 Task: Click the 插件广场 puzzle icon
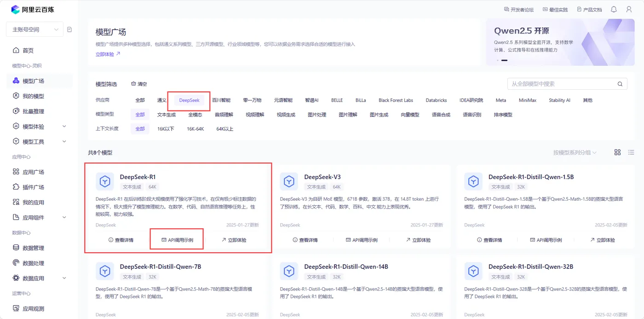pos(16,187)
